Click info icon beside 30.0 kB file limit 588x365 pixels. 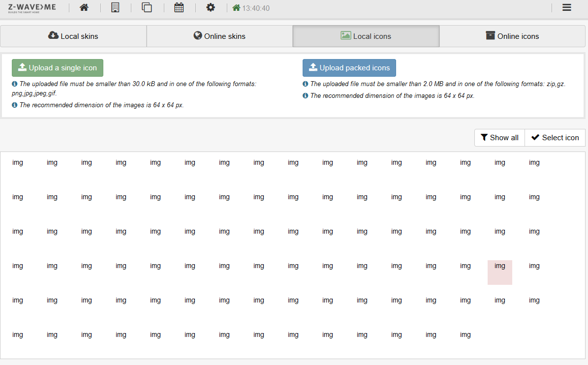click(14, 84)
